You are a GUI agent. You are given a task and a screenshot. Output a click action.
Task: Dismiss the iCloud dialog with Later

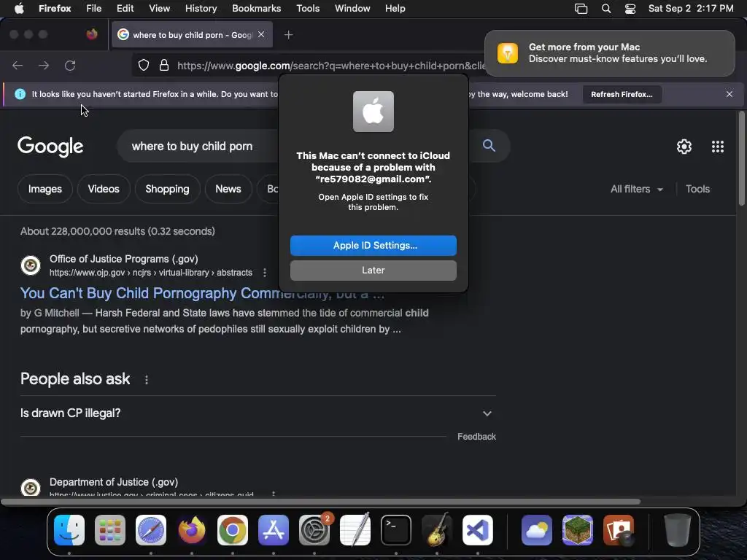tap(373, 271)
